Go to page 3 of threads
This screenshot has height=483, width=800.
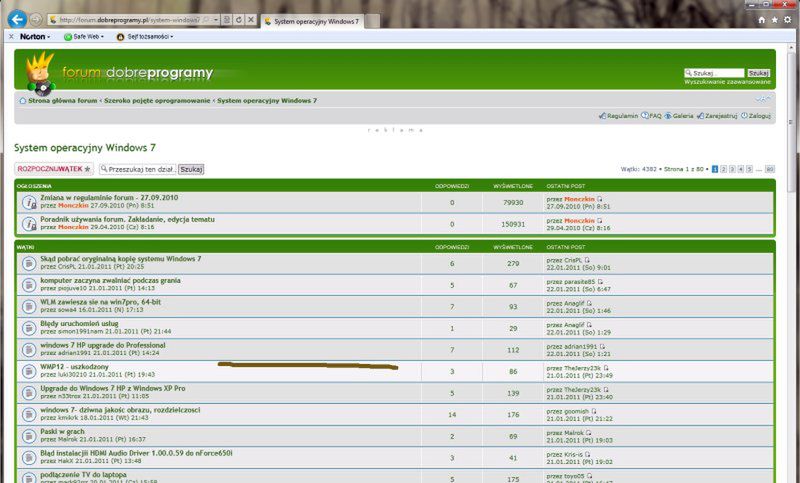pyautogui.click(x=732, y=169)
